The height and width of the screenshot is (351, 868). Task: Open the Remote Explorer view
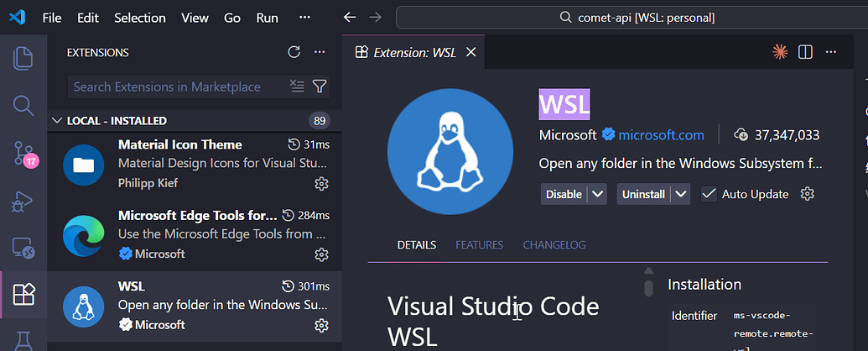pyautogui.click(x=23, y=249)
